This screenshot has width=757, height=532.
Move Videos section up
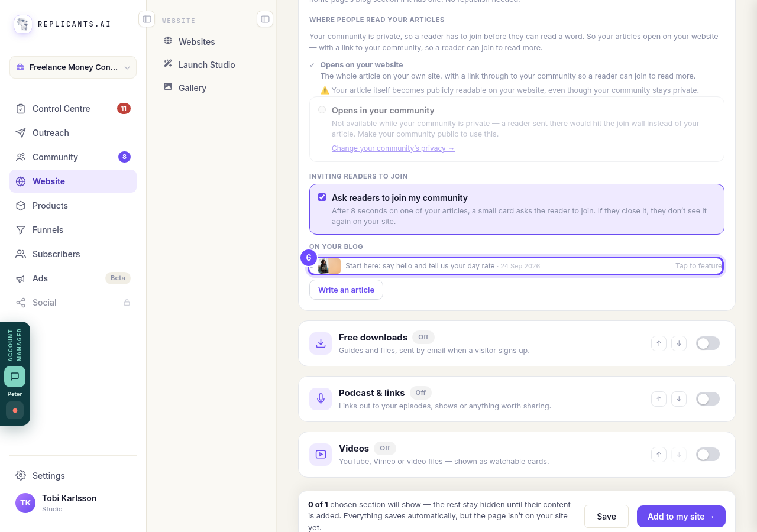[x=659, y=455]
